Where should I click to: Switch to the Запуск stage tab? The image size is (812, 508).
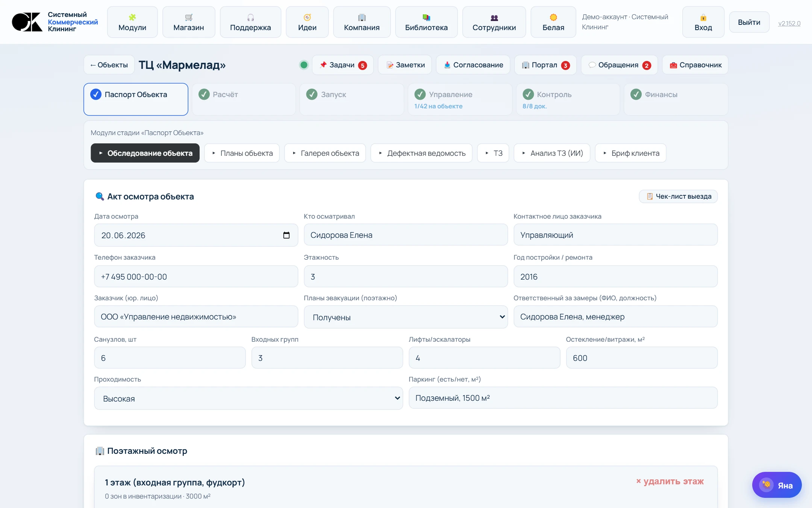351,99
